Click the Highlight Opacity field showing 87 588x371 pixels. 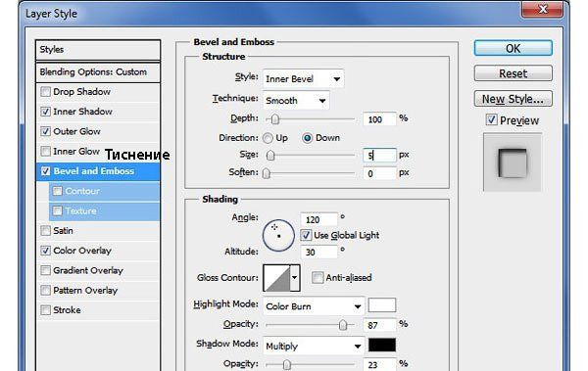click(379, 325)
